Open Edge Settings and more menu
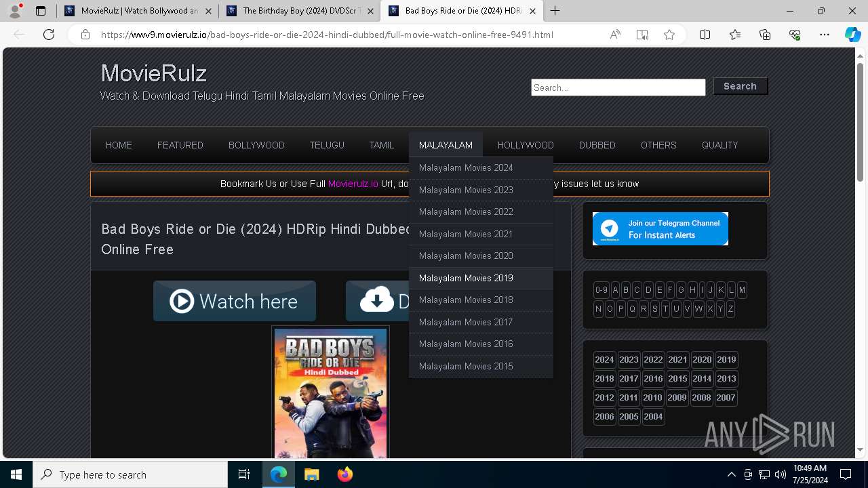This screenshot has width=868, height=488. [825, 35]
